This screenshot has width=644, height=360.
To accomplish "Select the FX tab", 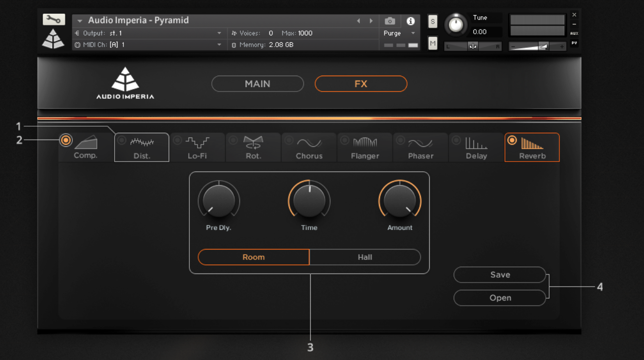I will (x=361, y=83).
